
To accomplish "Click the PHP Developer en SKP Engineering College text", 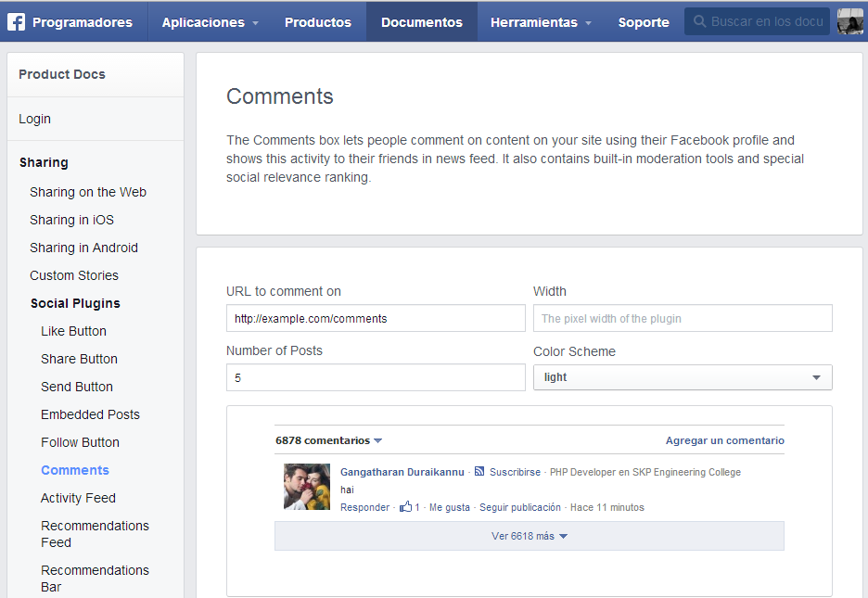I will tap(645, 472).
